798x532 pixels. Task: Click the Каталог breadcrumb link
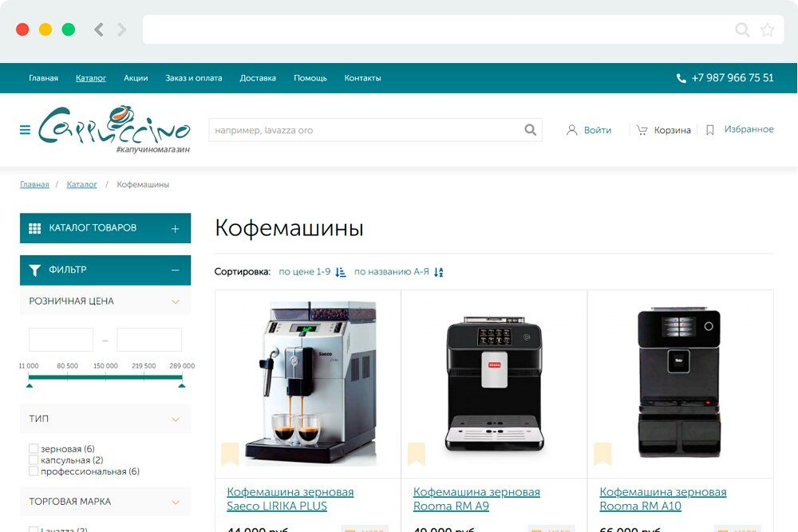tap(82, 184)
